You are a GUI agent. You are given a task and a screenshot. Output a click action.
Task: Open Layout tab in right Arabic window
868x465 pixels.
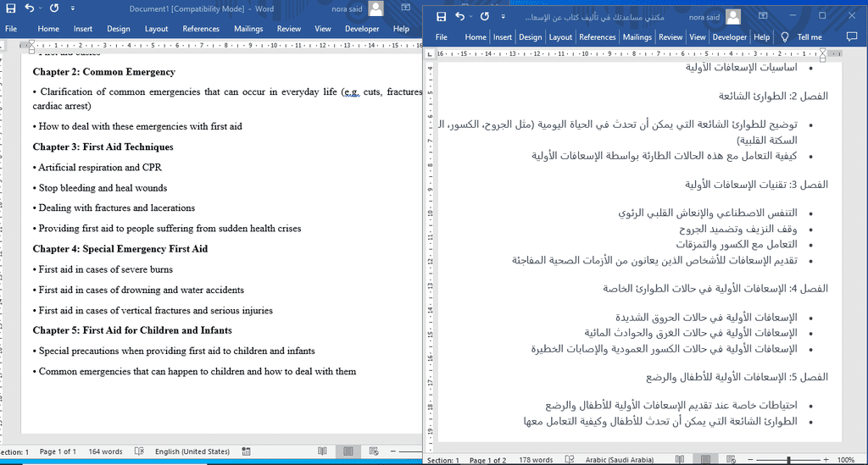pyautogui.click(x=560, y=37)
